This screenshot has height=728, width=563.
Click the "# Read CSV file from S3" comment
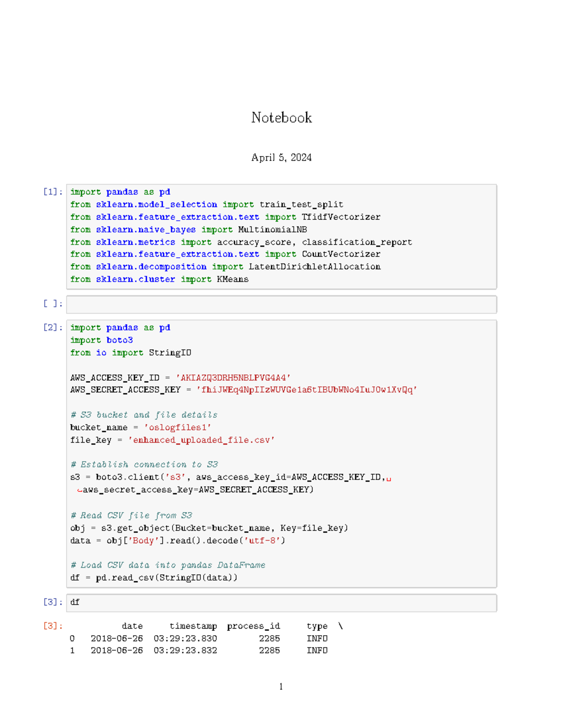pos(131,515)
